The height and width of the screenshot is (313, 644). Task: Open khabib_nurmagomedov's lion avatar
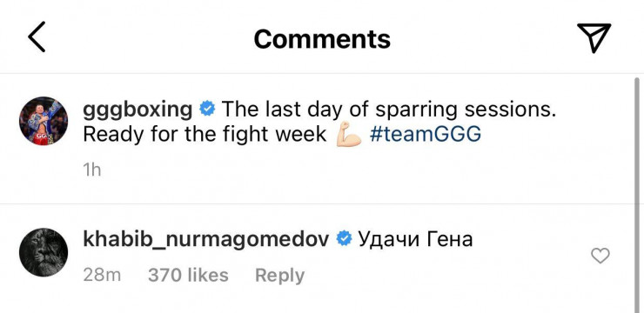tap(44, 252)
